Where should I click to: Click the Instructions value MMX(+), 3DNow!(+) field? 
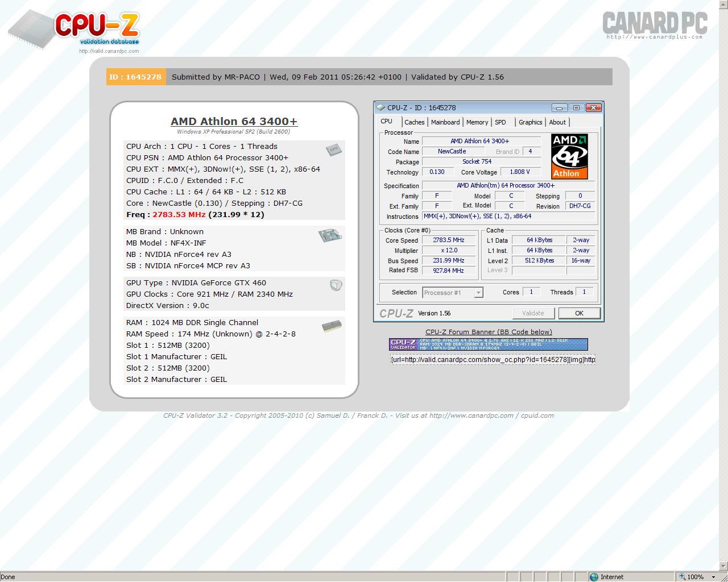[508, 216]
